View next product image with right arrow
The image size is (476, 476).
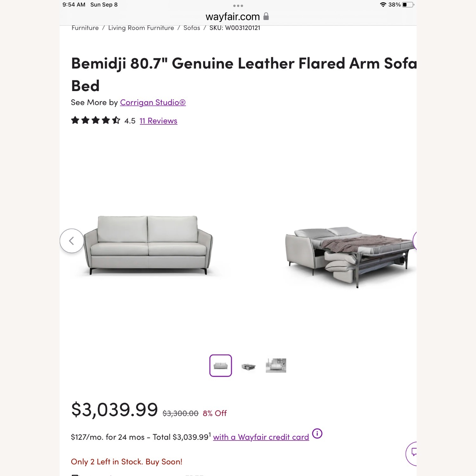[x=415, y=241]
